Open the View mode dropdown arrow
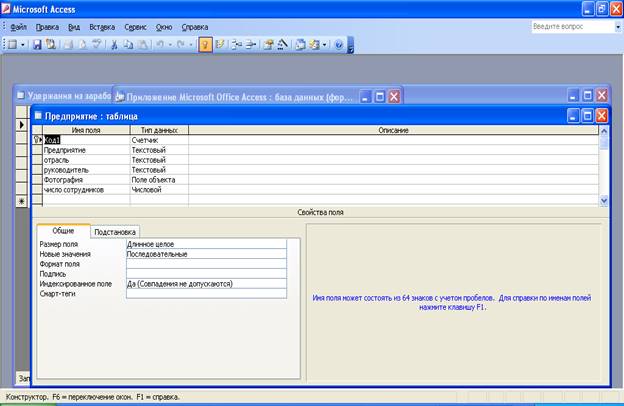 coord(24,45)
